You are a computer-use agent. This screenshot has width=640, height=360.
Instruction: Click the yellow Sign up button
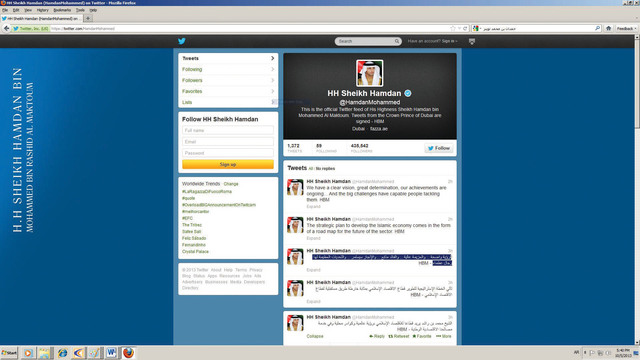click(228, 164)
